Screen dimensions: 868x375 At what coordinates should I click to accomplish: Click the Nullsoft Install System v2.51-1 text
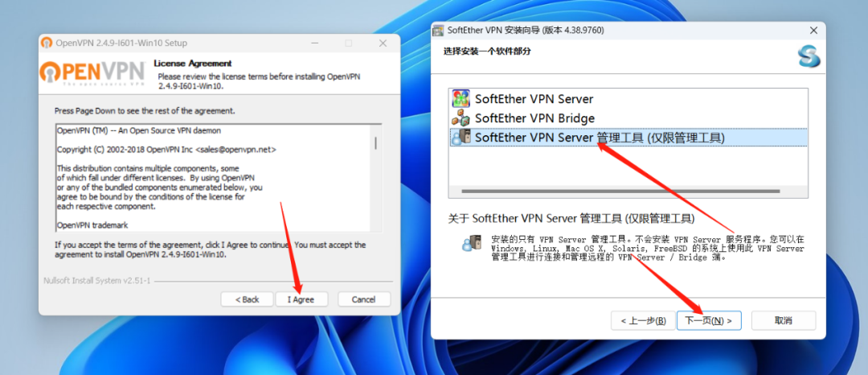[97, 280]
